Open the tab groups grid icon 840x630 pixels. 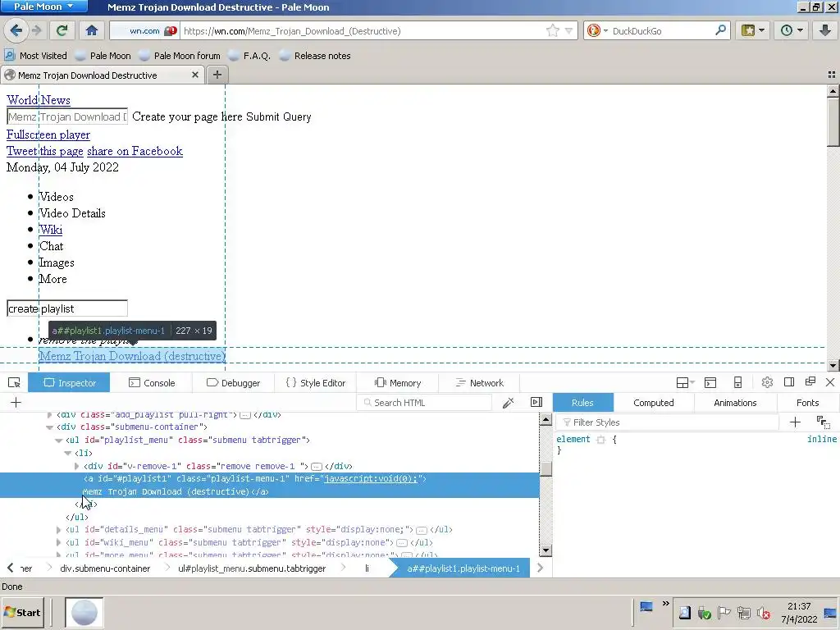click(x=832, y=75)
